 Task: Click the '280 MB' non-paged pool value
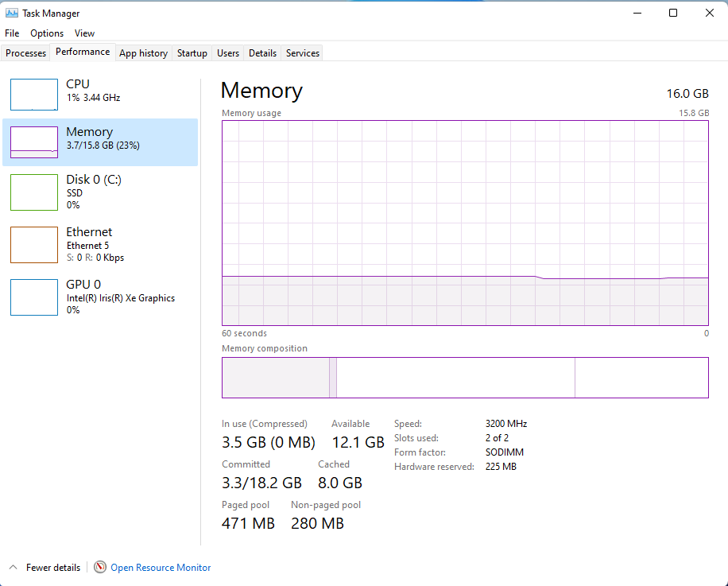tap(318, 523)
